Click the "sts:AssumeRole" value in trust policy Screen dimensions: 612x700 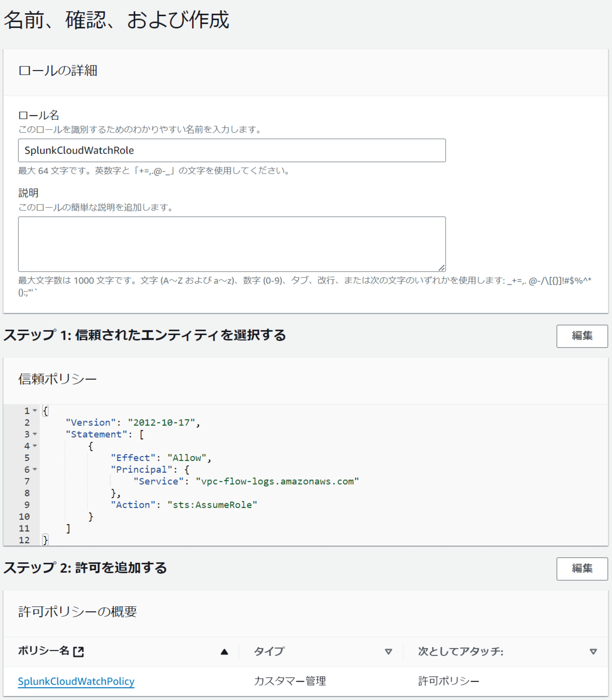212,505
